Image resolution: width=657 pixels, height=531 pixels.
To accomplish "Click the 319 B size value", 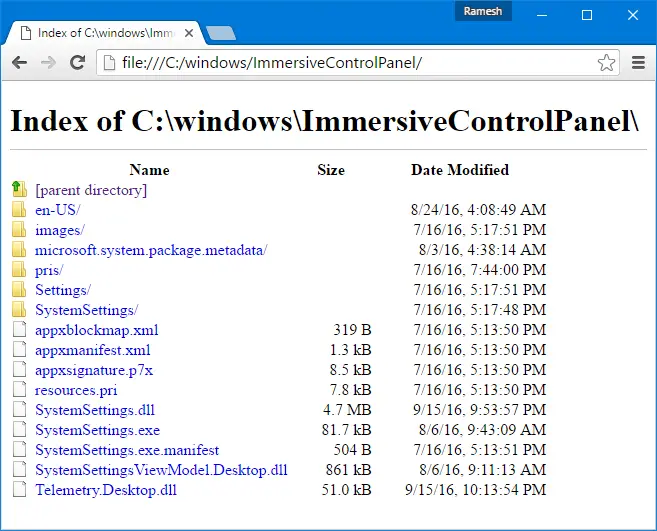I will (x=352, y=329).
